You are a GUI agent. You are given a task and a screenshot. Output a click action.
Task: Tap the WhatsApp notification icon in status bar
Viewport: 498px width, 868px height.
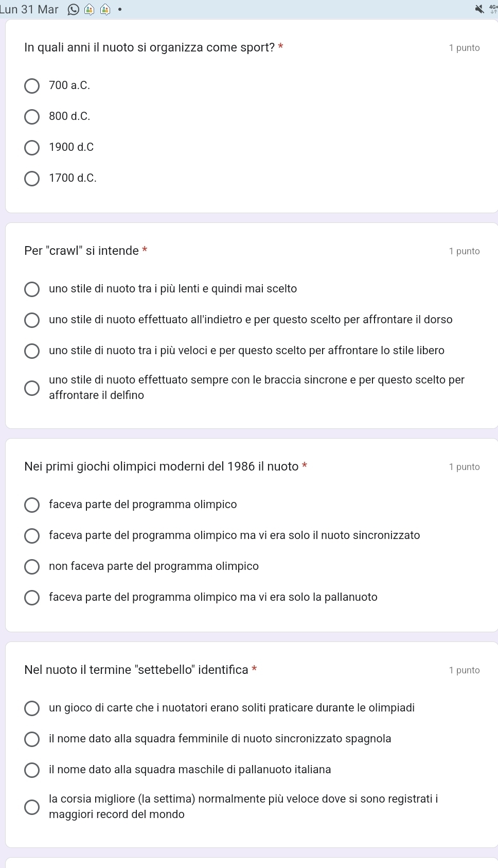(x=74, y=9)
